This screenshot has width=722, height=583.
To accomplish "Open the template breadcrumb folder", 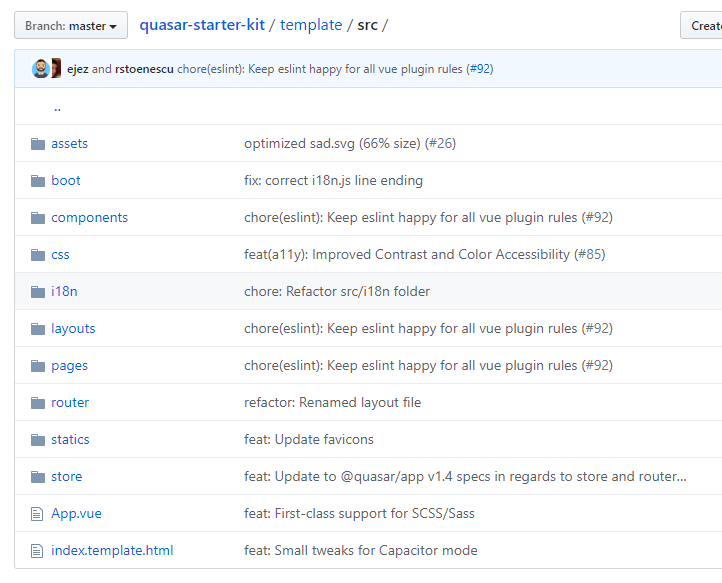I will [311, 25].
